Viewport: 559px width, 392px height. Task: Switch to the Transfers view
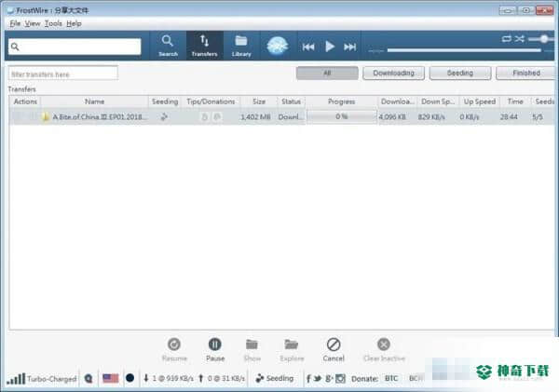(204, 46)
